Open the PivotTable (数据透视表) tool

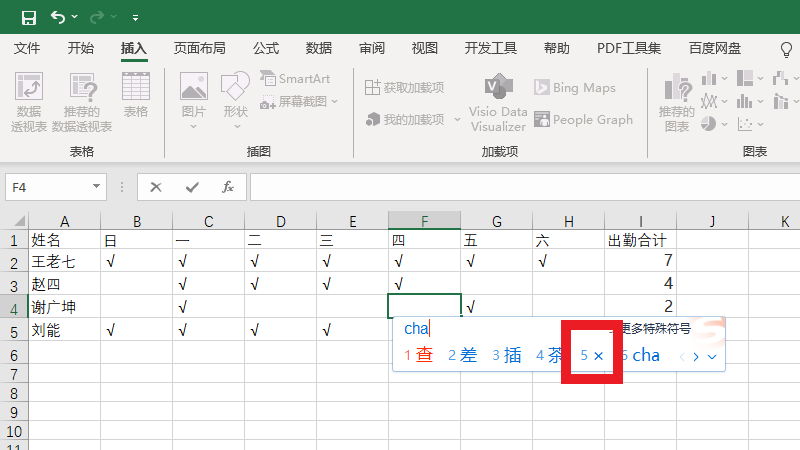pos(29,101)
